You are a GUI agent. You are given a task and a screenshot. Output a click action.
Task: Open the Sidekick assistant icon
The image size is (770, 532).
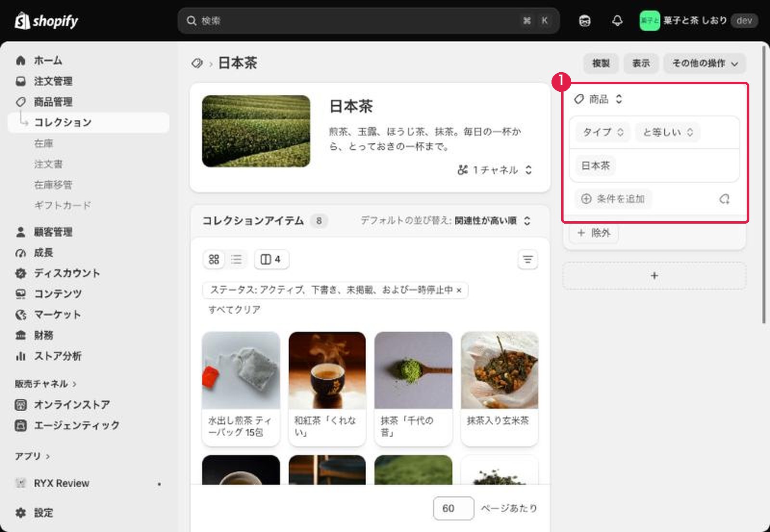pos(585,21)
